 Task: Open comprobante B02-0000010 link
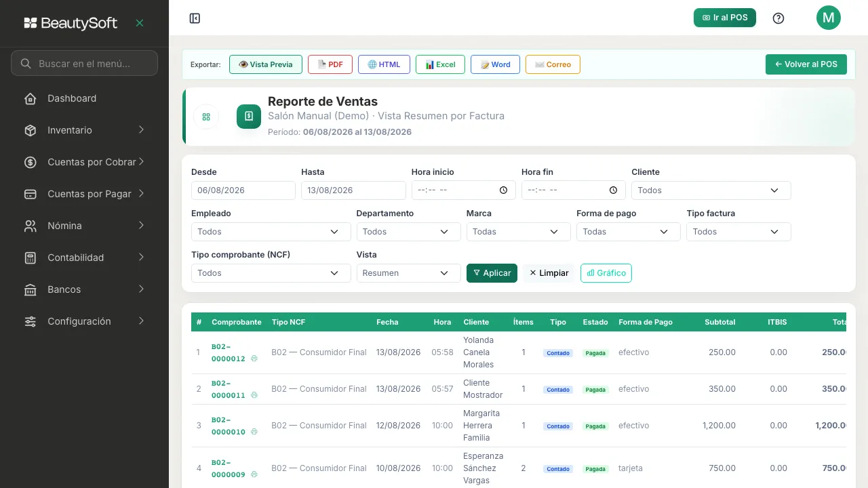point(229,426)
